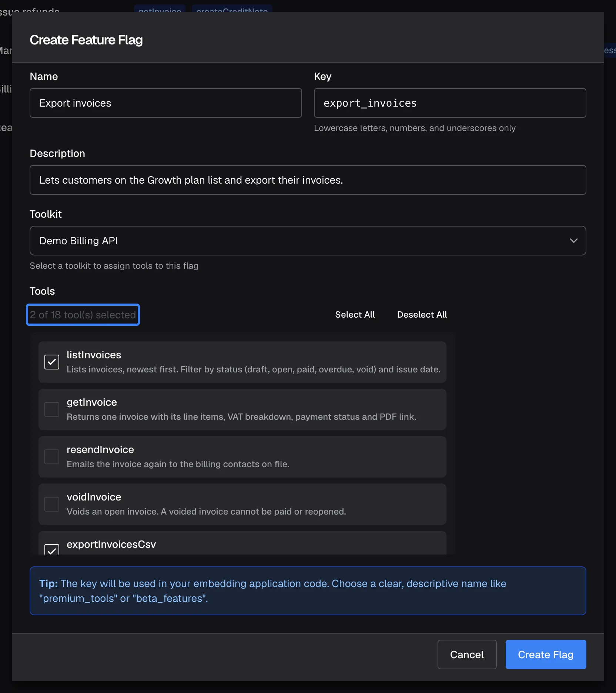Click the exportInvoicesCsv tool name

point(111,544)
